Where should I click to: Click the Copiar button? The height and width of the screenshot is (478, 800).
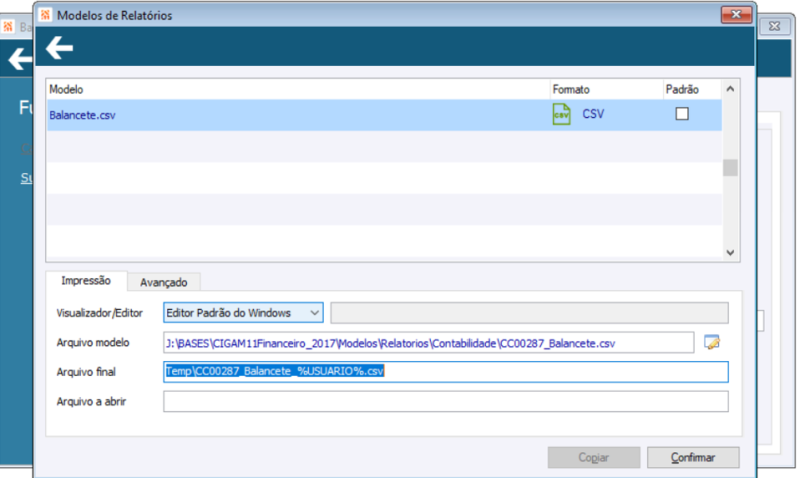pyautogui.click(x=594, y=458)
